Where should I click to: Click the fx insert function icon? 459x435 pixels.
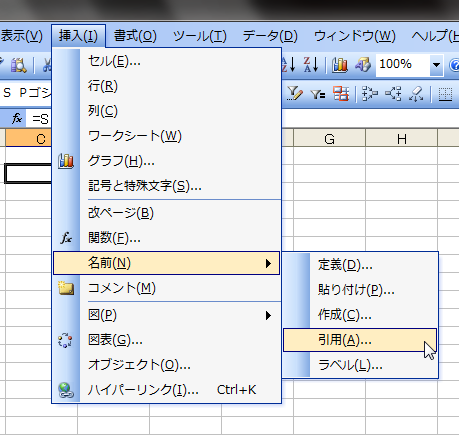click(x=17, y=118)
